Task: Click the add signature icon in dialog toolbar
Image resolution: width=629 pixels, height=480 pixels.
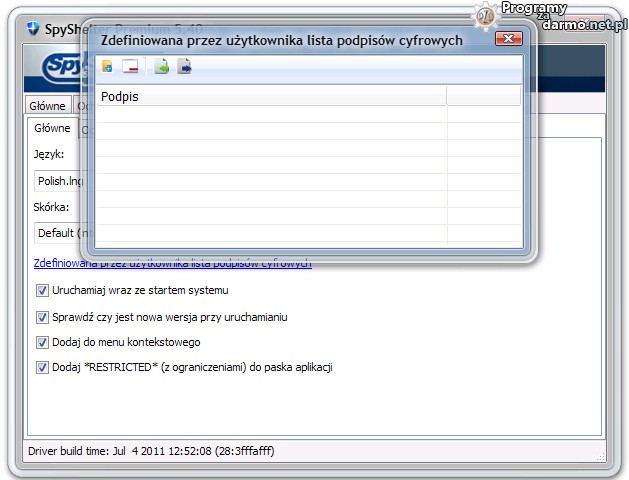Action: pos(107,67)
